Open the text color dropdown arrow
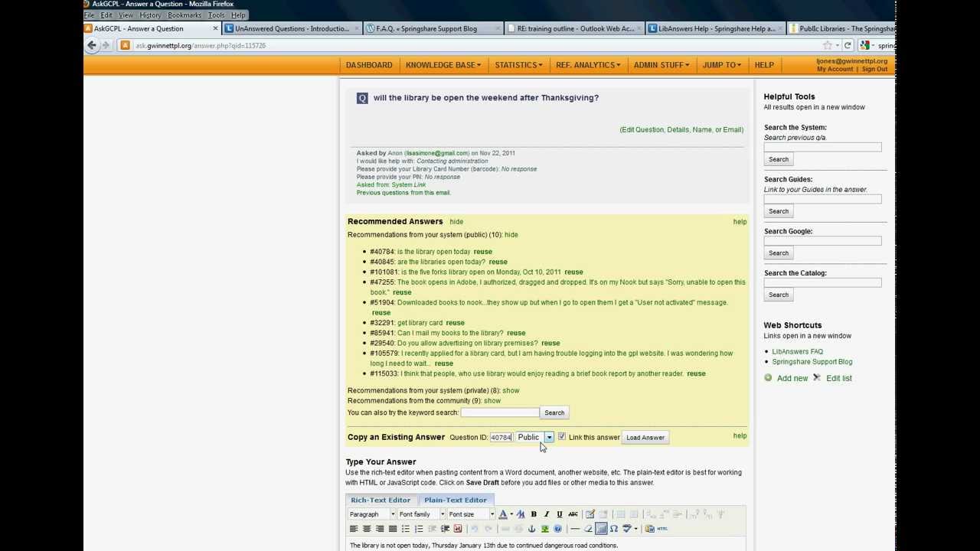This screenshot has height=551, width=980. (511, 514)
